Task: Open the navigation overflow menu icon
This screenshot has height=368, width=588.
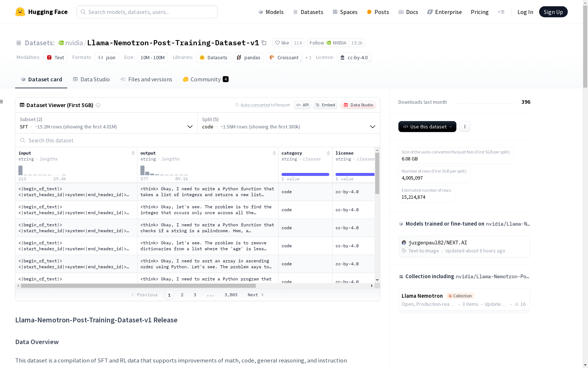Action: 501,12
